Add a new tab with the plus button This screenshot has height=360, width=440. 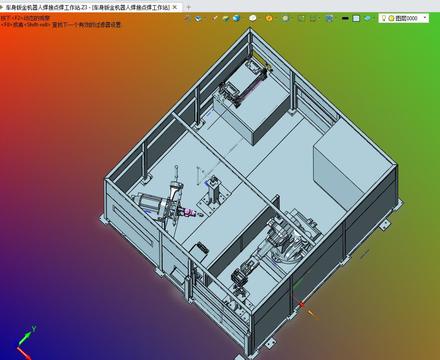click(189, 7)
